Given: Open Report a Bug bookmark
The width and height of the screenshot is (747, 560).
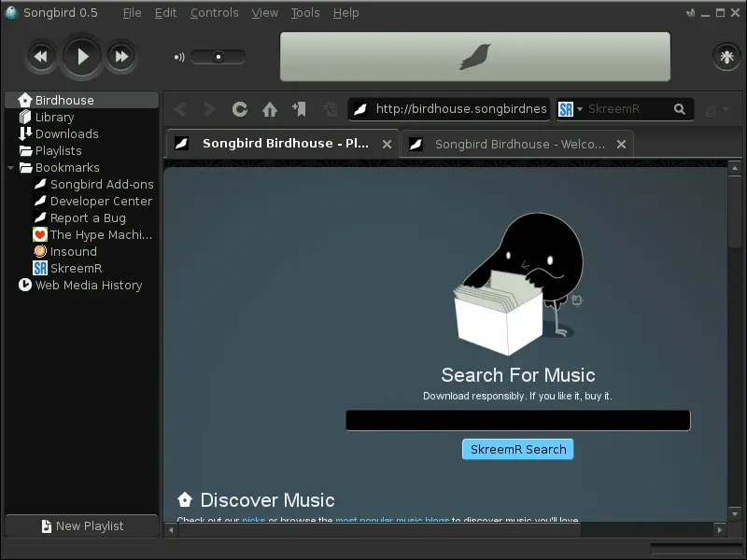Looking at the screenshot, I should 80,217.
